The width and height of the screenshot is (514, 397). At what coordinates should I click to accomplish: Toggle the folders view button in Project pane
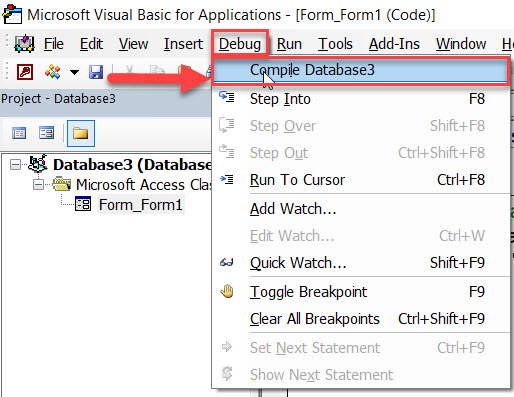(81, 133)
